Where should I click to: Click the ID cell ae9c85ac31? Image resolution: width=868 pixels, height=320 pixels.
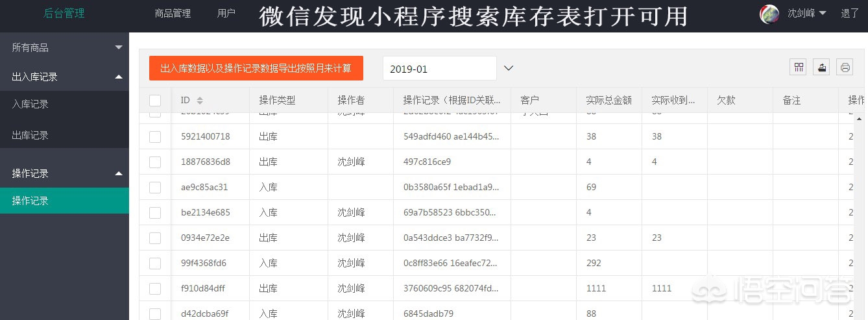point(204,187)
